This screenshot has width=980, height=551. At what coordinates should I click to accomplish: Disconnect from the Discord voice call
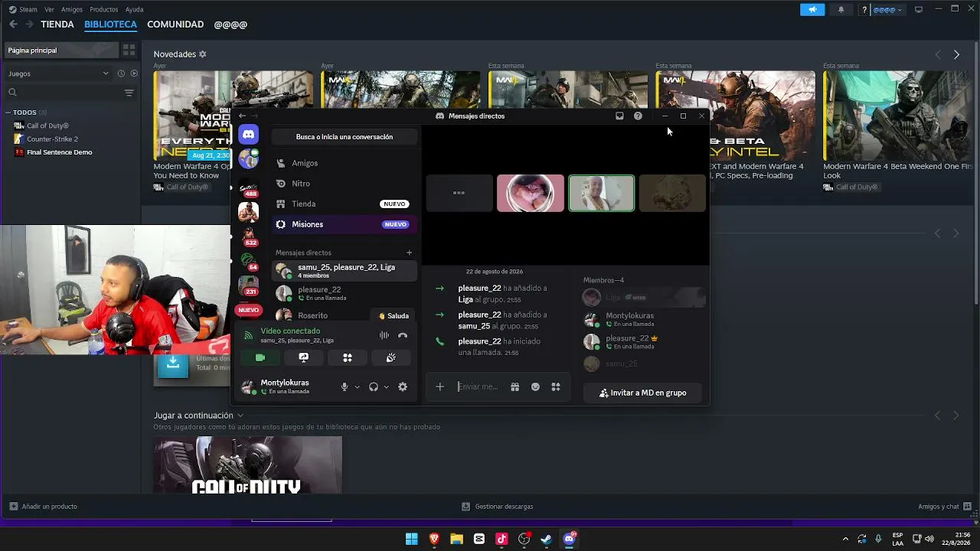tap(403, 335)
